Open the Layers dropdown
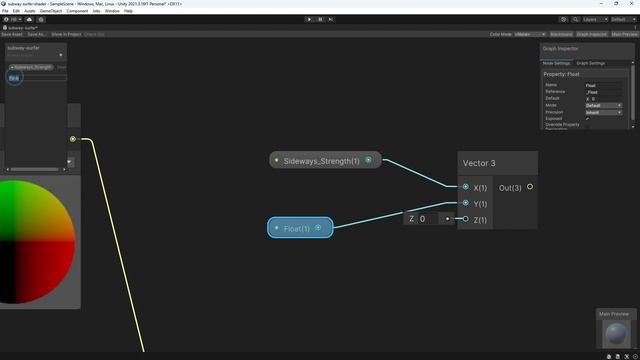The image size is (640, 360). (595, 19)
